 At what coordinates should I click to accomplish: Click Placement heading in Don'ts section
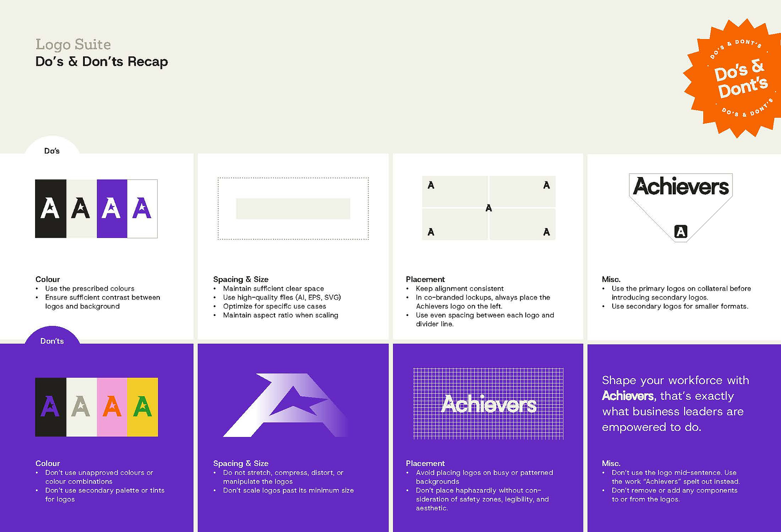pos(425,463)
